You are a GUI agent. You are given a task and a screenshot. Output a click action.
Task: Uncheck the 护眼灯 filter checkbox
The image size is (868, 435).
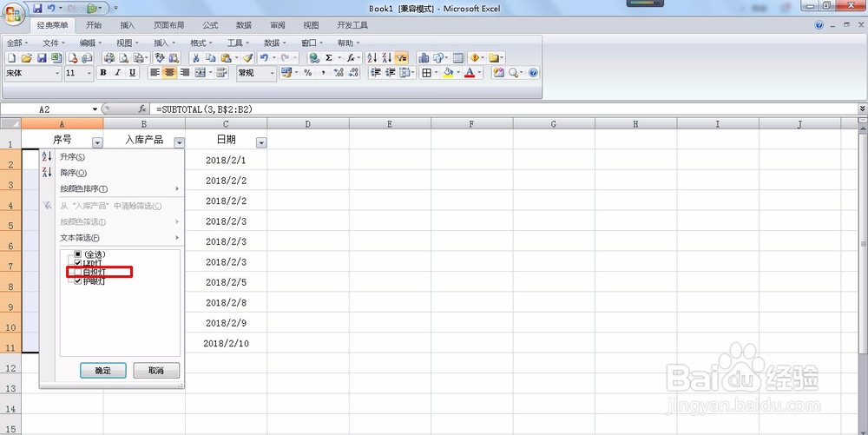tap(77, 280)
